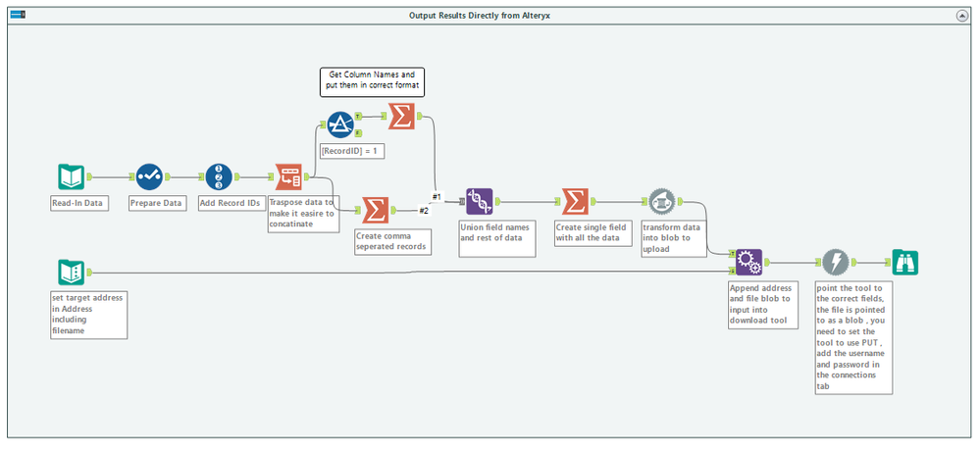
Task: Click the 'Create single field with all' annotation
Action: (x=593, y=233)
